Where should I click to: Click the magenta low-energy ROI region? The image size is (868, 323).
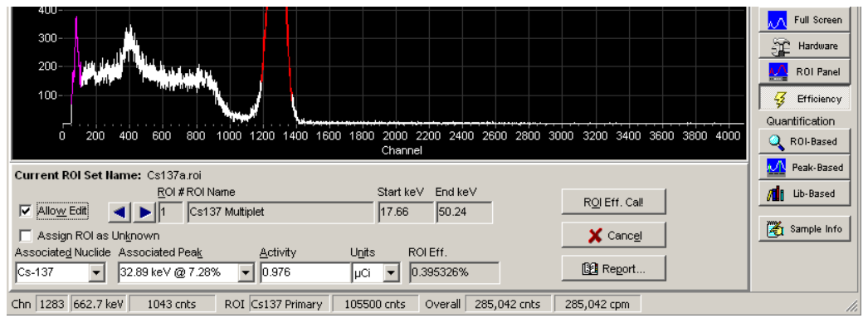[x=76, y=61]
